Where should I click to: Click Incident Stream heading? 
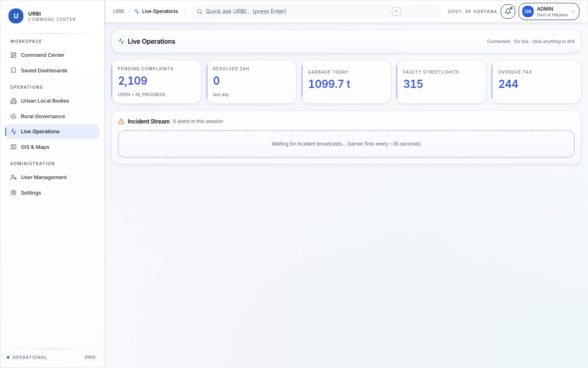coord(149,121)
